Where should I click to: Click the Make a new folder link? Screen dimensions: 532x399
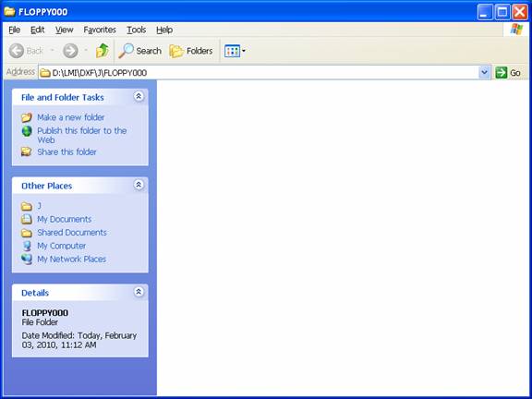(70, 117)
